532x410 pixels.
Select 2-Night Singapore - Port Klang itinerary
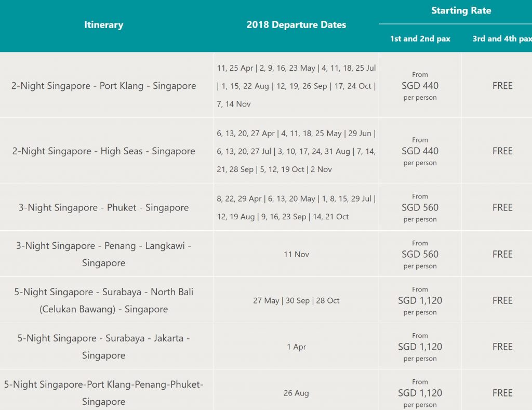click(x=104, y=86)
